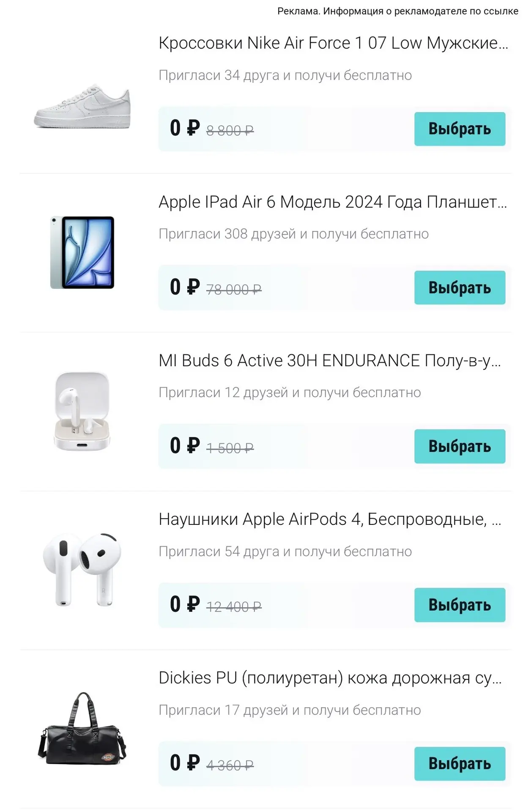Open the black Dickies travel bag image
The image size is (531, 812).
click(82, 728)
